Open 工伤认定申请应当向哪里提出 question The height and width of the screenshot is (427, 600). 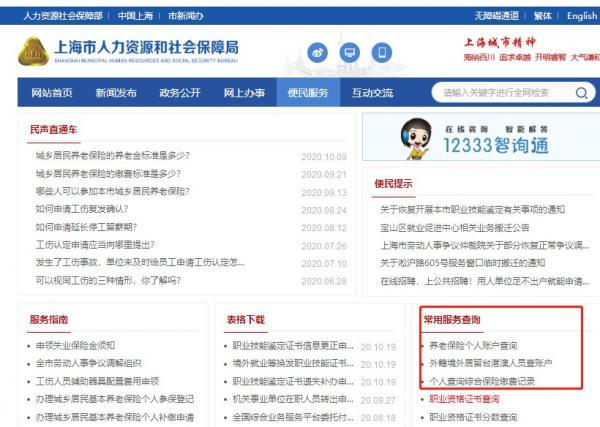coord(95,244)
